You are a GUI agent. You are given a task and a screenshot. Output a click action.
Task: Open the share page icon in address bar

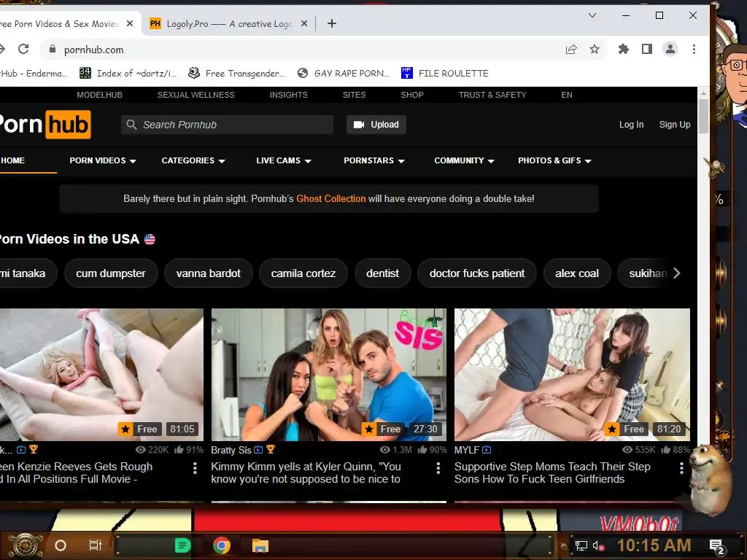pyautogui.click(x=570, y=49)
